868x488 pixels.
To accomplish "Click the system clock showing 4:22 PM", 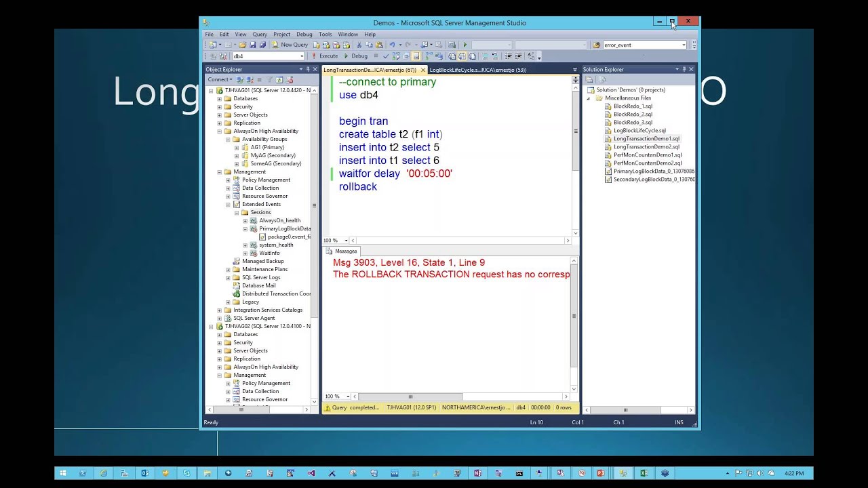I will (x=794, y=473).
